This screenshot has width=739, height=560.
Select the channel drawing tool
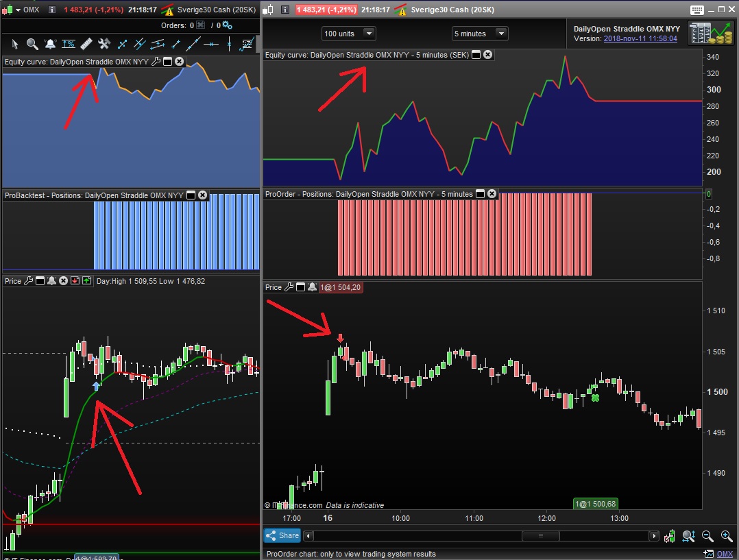point(158,44)
